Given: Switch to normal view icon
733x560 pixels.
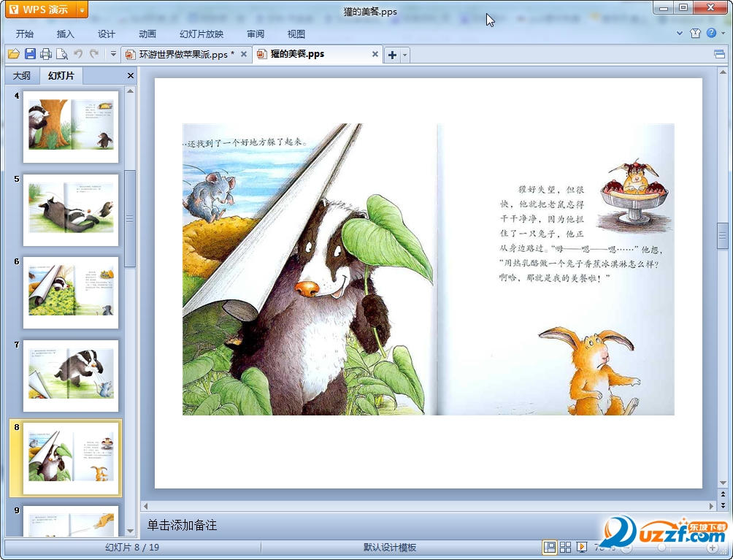Looking at the screenshot, I should click(549, 547).
